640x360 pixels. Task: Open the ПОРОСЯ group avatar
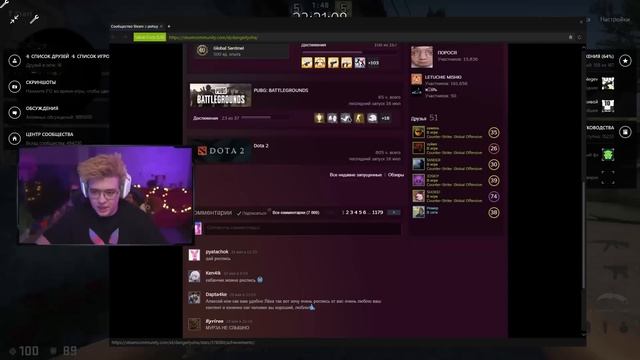[422, 57]
